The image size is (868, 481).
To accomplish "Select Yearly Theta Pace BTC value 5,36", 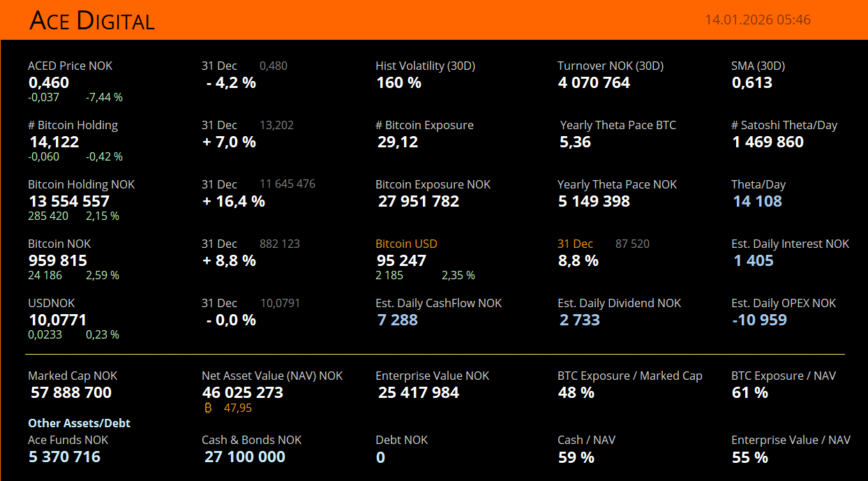I will pyautogui.click(x=576, y=142).
